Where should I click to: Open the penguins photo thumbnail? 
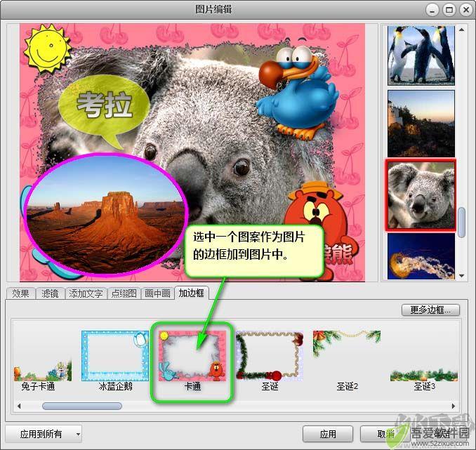421,55
